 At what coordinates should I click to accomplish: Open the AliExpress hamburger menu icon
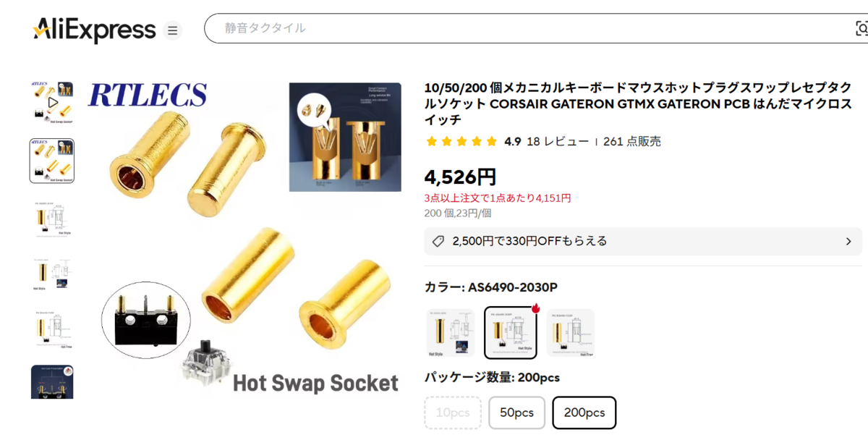(172, 30)
